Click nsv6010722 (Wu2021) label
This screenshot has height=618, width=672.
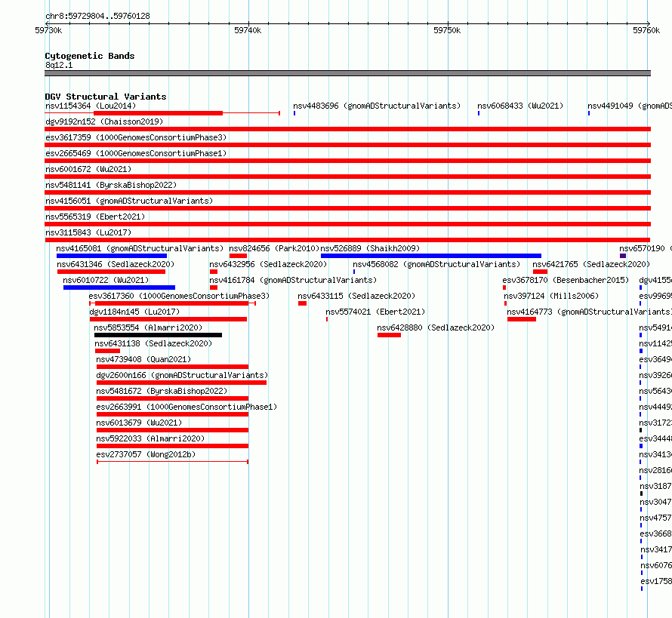106,280
